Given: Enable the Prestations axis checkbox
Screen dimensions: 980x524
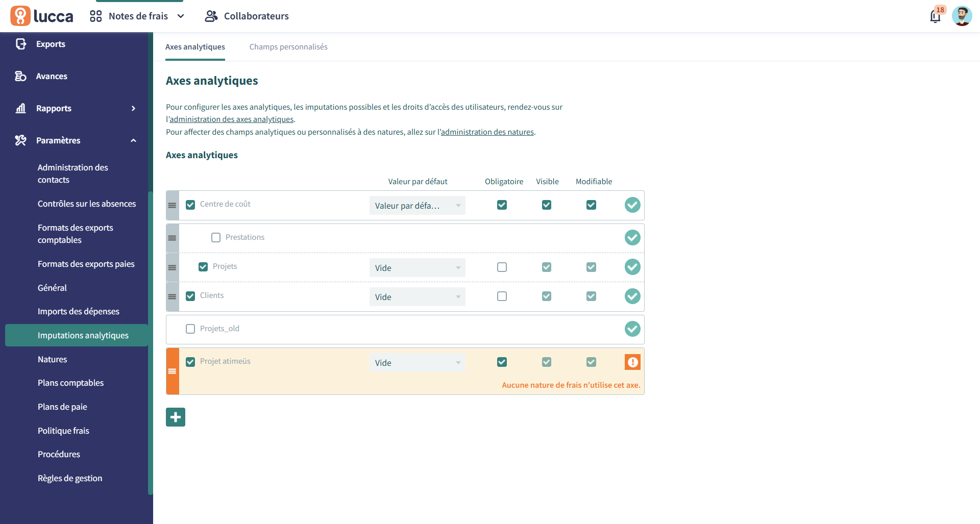Looking at the screenshot, I should click(x=216, y=238).
